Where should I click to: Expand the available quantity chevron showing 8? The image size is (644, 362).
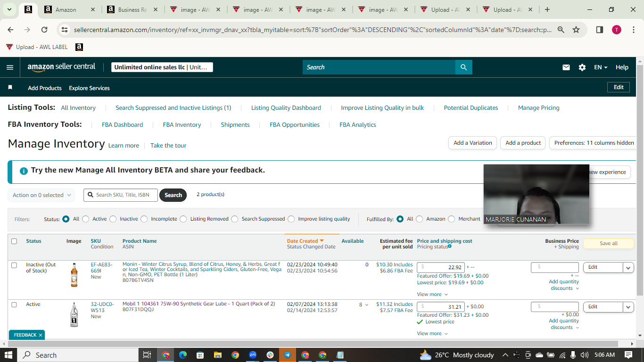[367, 305]
